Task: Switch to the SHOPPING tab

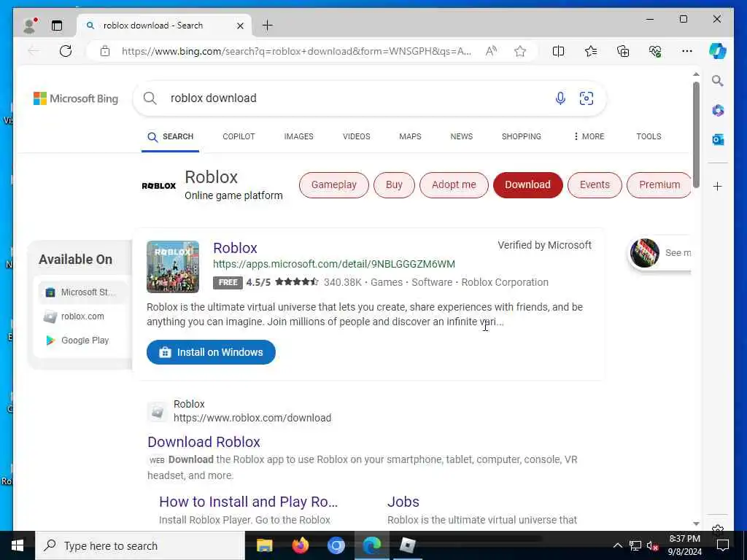Action: pos(521,136)
